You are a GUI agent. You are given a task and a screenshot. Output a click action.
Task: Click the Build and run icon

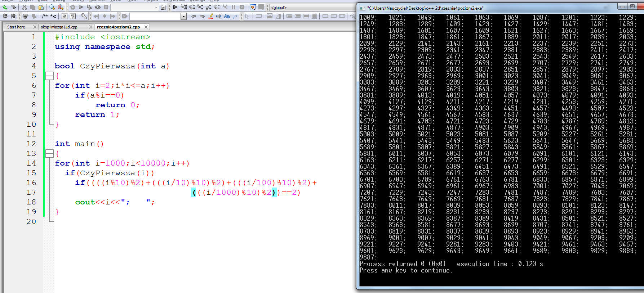(89, 7)
